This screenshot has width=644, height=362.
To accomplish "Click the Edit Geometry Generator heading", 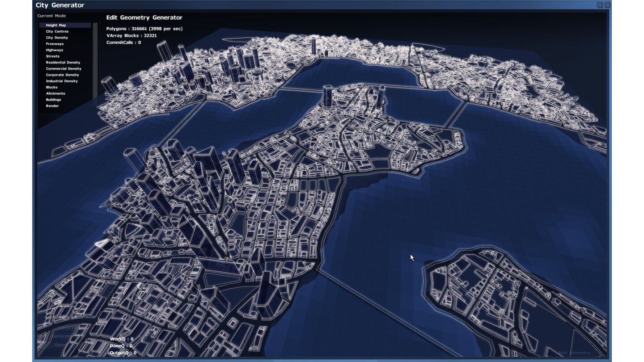I will [x=144, y=17].
